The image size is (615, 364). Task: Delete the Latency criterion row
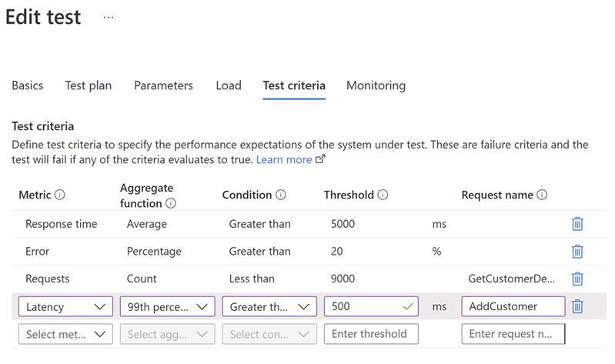point(577,306)
